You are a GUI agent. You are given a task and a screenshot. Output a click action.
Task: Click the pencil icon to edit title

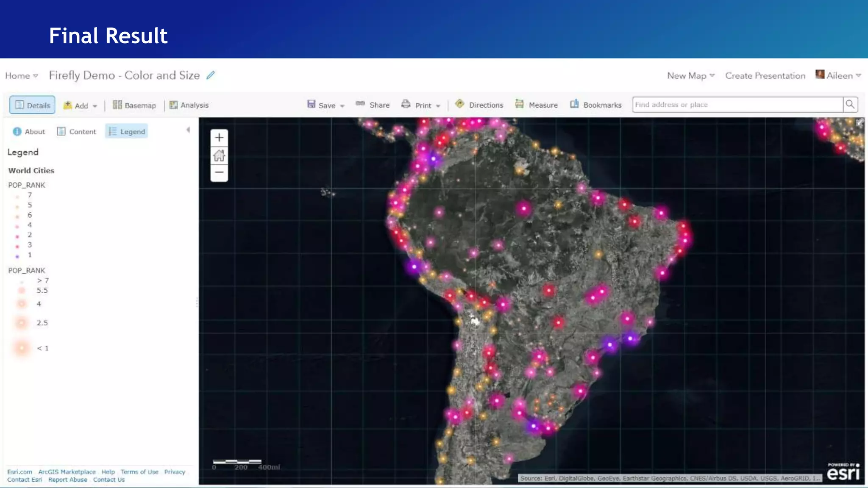coord(211,75)
